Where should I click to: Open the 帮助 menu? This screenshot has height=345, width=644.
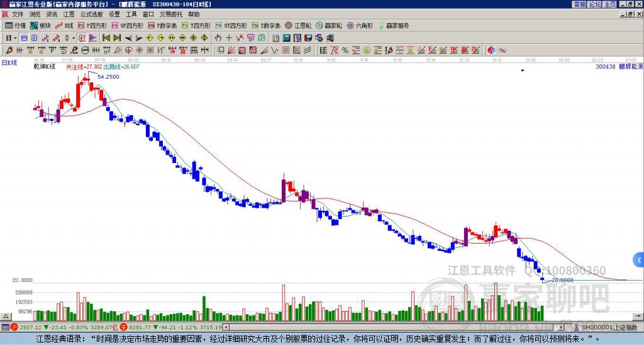pyautogui.click(x=194, y=14)
